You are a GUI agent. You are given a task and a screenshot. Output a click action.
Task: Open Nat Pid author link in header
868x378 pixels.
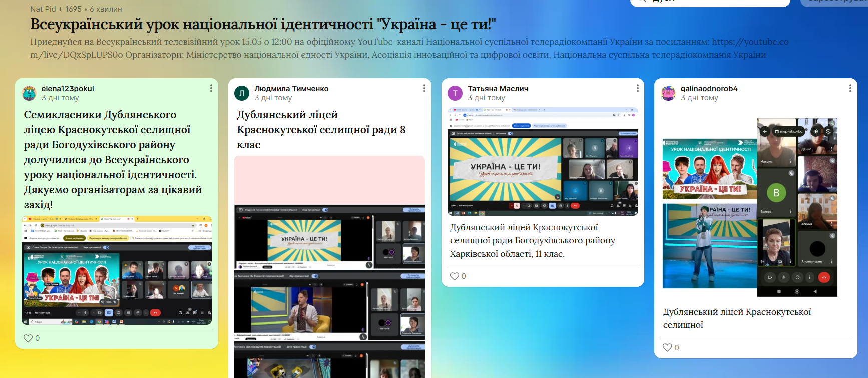tap(43, 9)
